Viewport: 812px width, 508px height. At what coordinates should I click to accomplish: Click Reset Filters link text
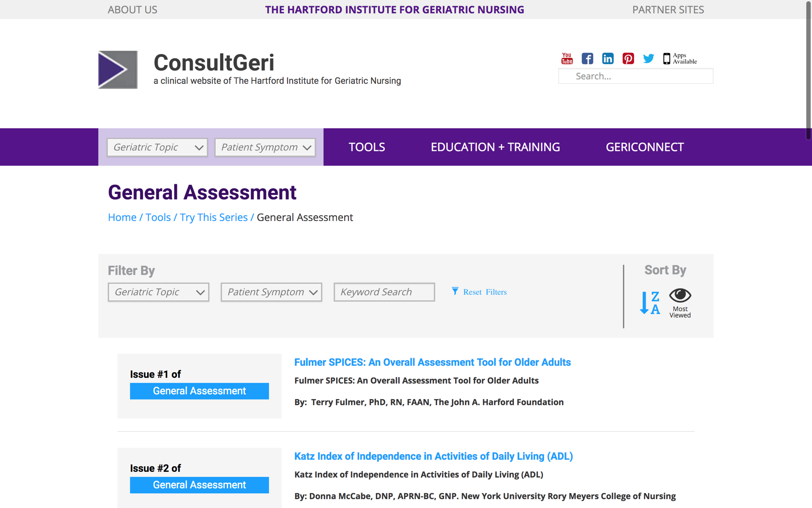coord(485,292)
